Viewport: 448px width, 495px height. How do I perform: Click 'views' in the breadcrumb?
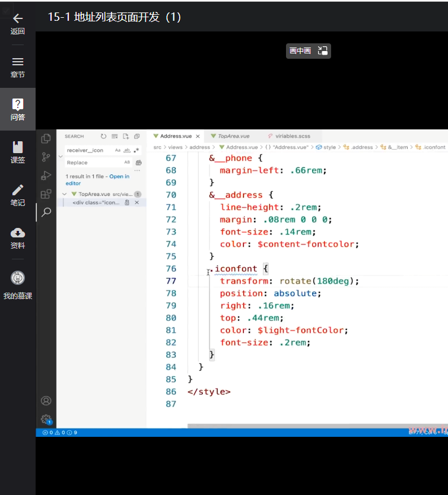[x=175, y=147]
